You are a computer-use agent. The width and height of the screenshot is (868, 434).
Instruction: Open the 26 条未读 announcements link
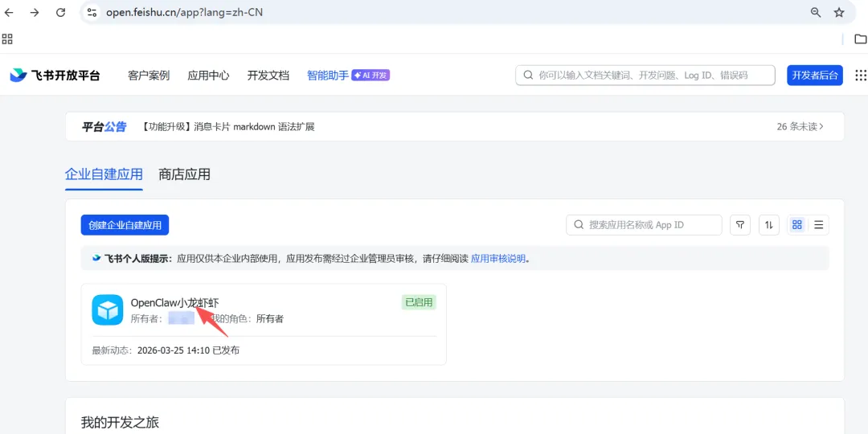(x=800, y=126)
